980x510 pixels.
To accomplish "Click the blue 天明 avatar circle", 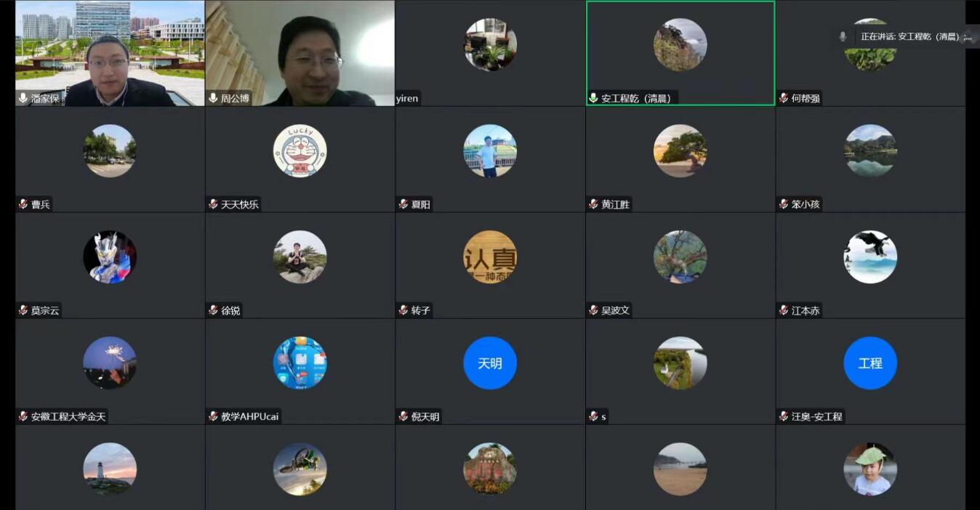I will click(490, 363).
